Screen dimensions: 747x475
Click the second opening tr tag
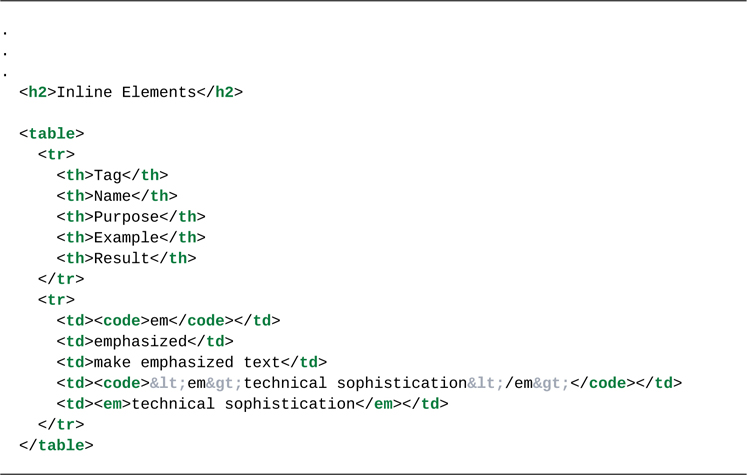(x=56, y=300)
